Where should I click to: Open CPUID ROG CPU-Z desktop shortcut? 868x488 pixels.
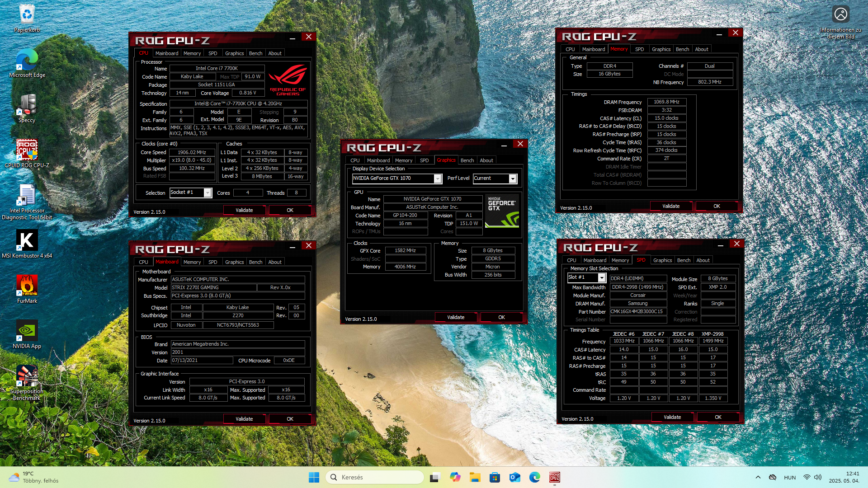27,154
